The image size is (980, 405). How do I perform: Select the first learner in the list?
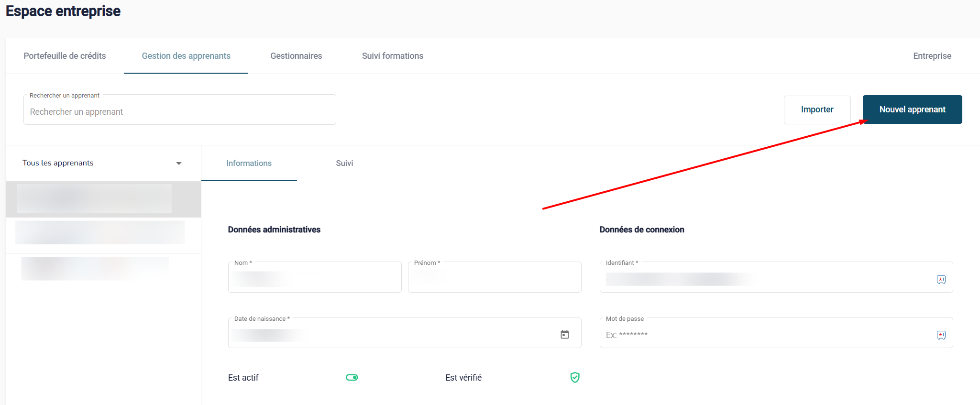pyautogui.click(x=94, y=199)
